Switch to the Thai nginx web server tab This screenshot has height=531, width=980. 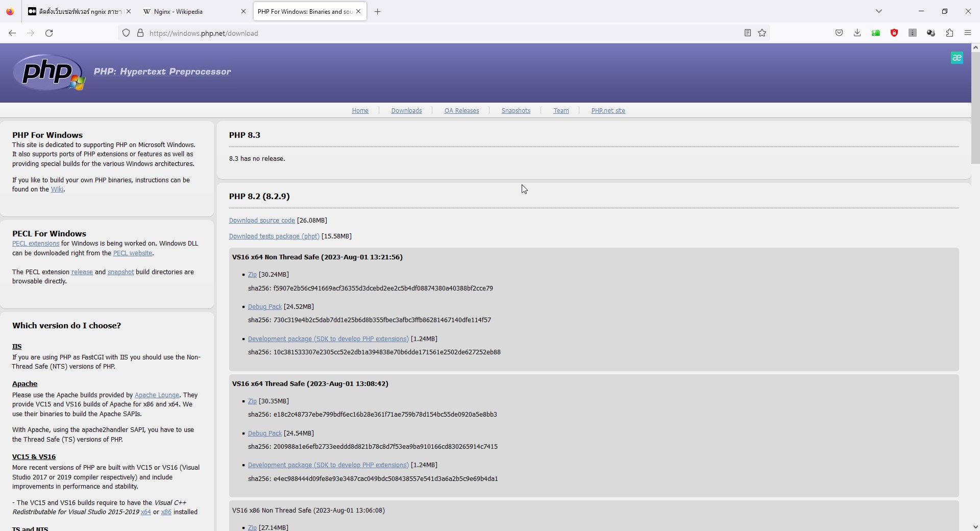(79, 11)
